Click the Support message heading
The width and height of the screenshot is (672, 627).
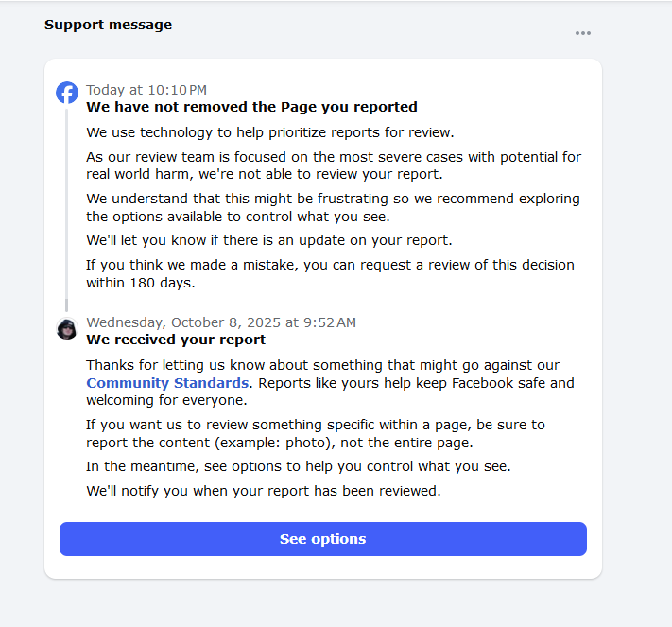pyautogui.click(x=108, y=25)
